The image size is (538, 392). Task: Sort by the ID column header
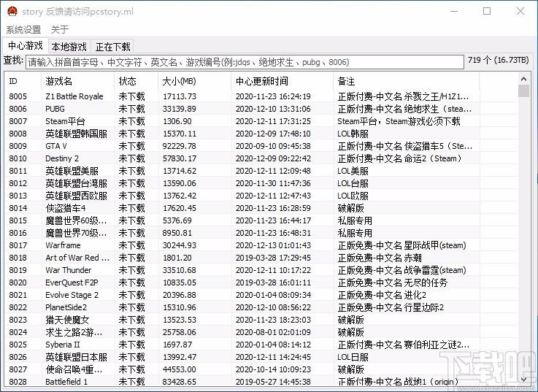pos(23,81)
